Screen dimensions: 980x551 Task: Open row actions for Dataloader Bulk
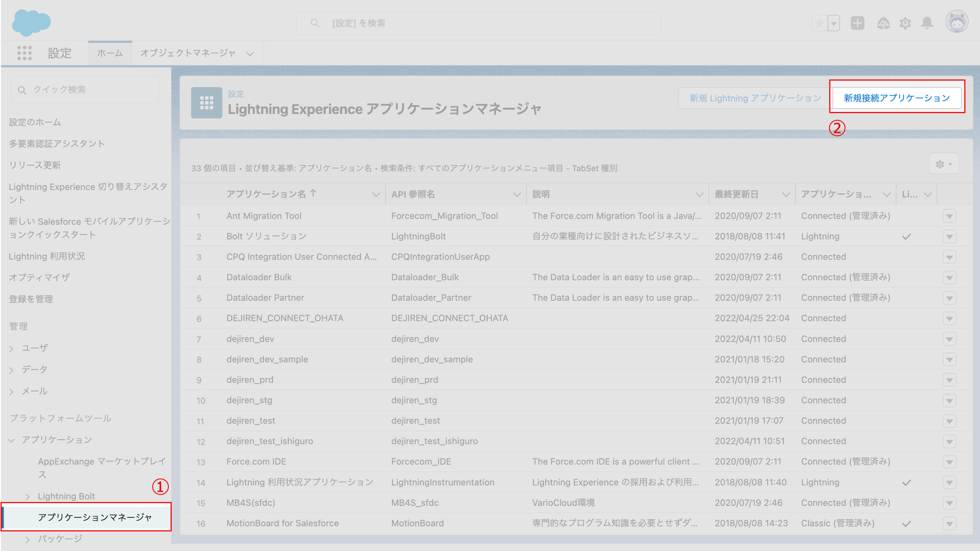[950, 278]
